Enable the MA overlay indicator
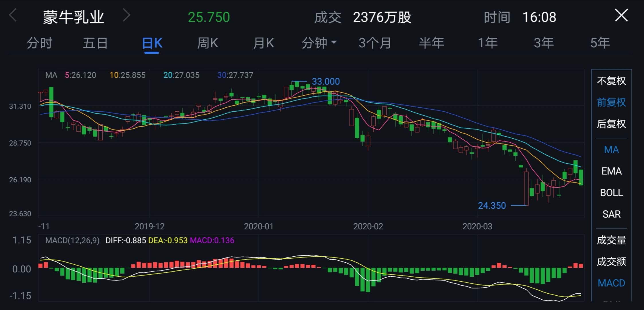644x310 pixels. pos(611,150)
